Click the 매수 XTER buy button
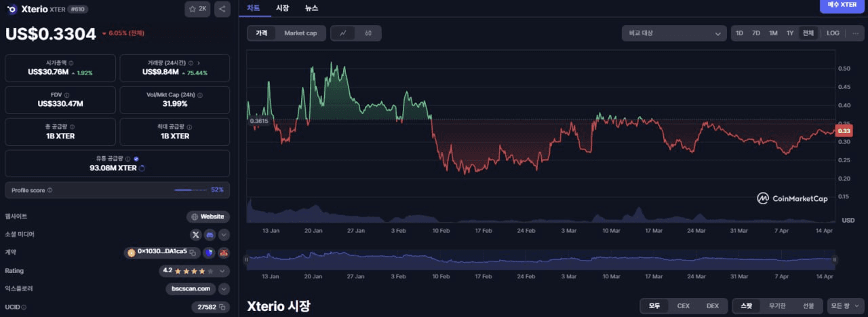This screenshot has width=868, height=317. tap(842, 5)
